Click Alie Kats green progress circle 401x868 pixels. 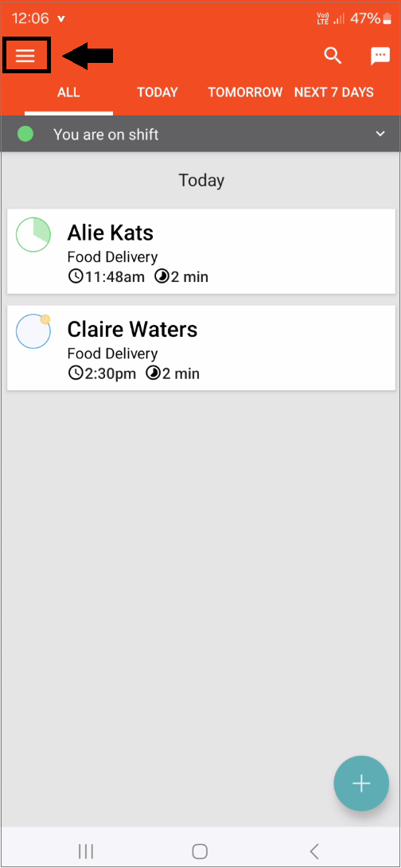tap(33, 235)
